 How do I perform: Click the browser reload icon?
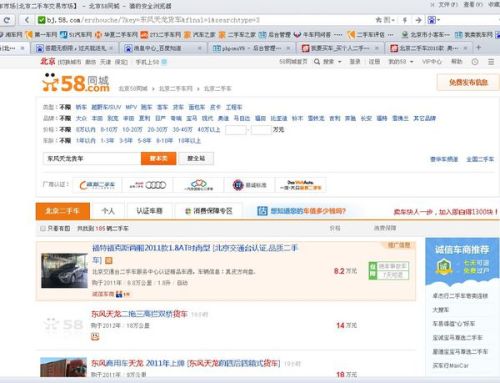coord(7,20)
